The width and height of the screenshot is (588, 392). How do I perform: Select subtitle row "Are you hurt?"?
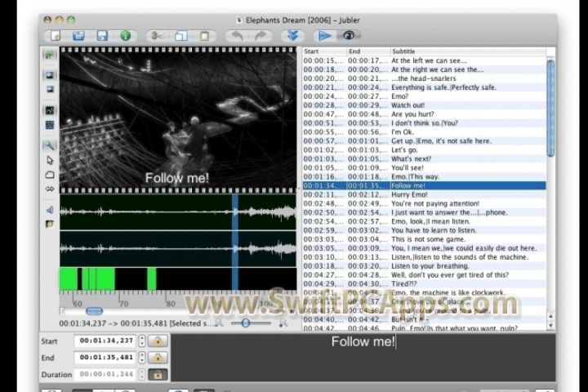424,114
